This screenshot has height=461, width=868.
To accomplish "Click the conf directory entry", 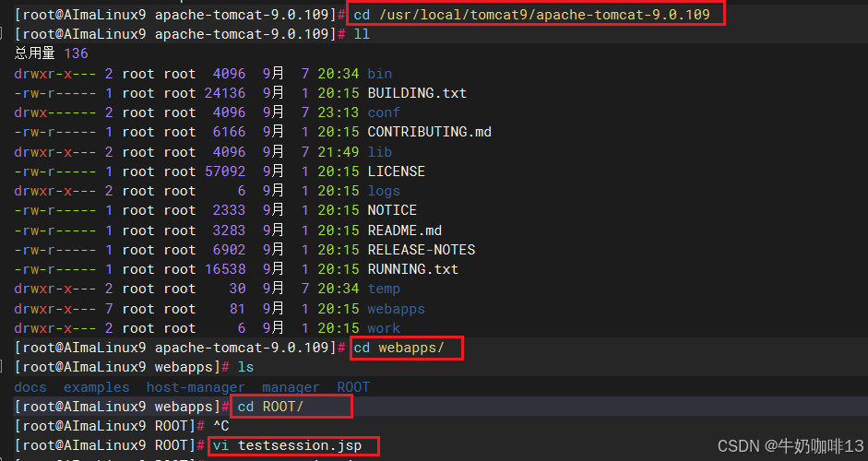I will tap(384, 112).
